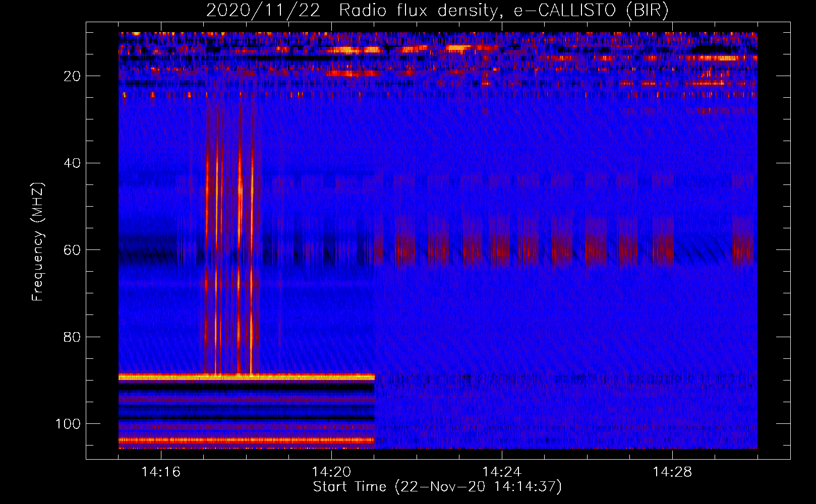
Task: Click the plot title 'Radio flux density, e-CALLISTO (BIR)'
Action: [504, 11]
